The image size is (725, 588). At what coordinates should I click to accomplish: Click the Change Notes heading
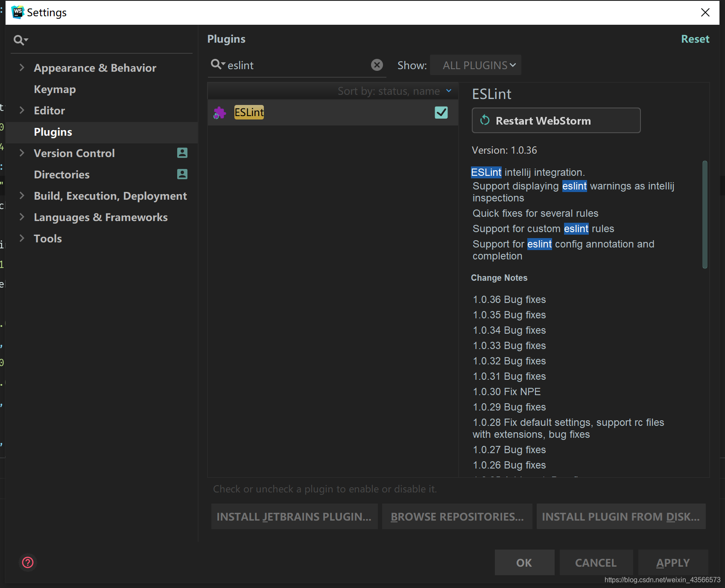click(499, 278)
